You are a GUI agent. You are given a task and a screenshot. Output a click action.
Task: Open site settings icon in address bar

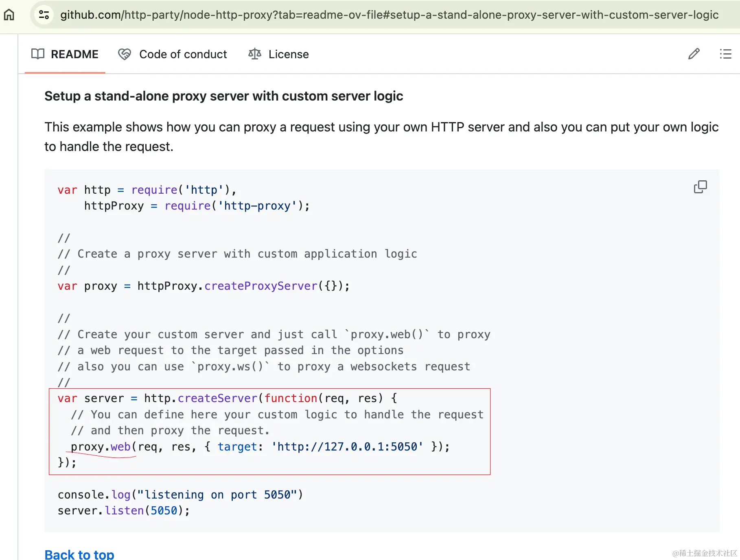[x=44, y=15]
